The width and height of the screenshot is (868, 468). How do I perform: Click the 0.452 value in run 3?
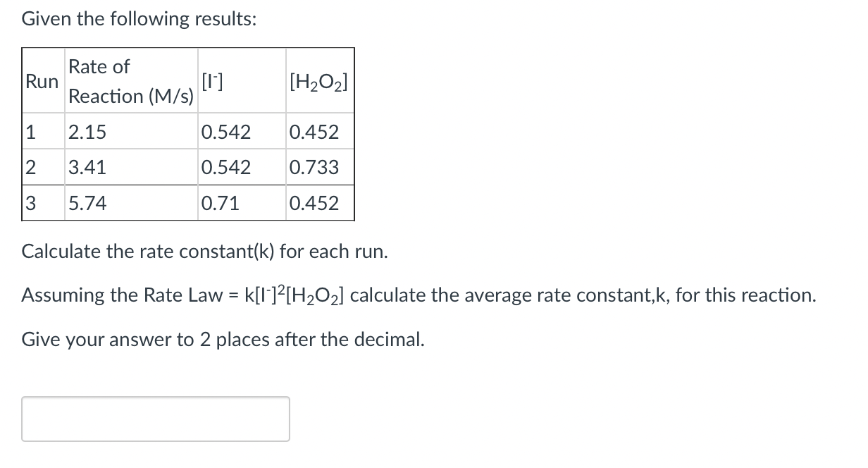[314, 204]
